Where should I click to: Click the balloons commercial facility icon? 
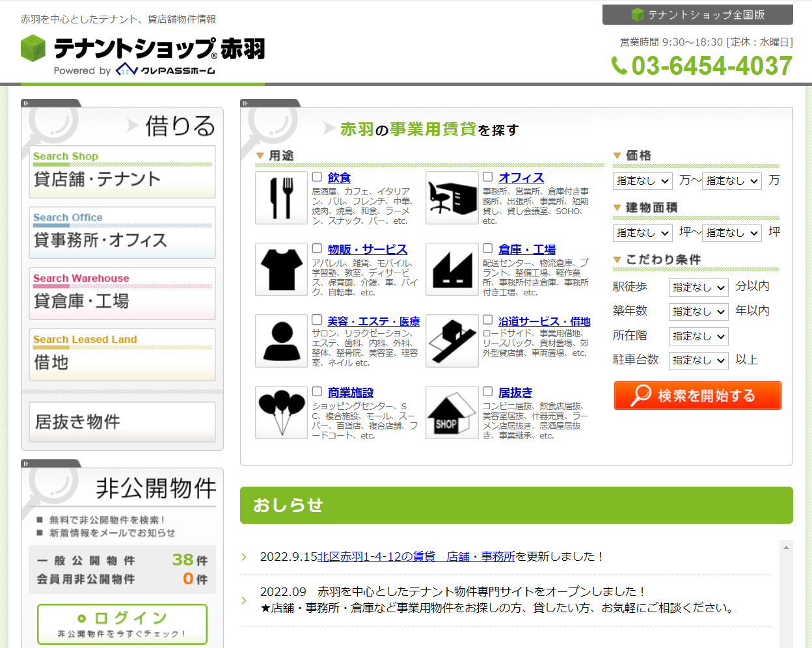pyautogui.click(x=281, y=412)
